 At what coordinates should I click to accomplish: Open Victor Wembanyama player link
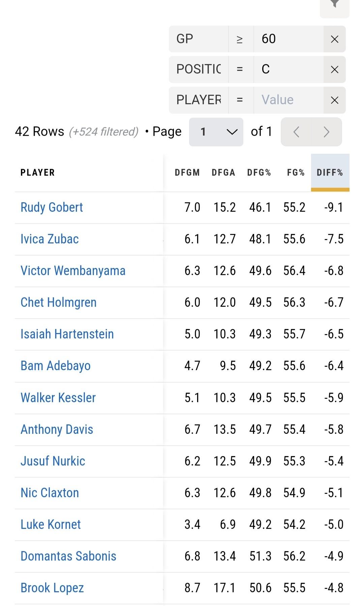73,271
